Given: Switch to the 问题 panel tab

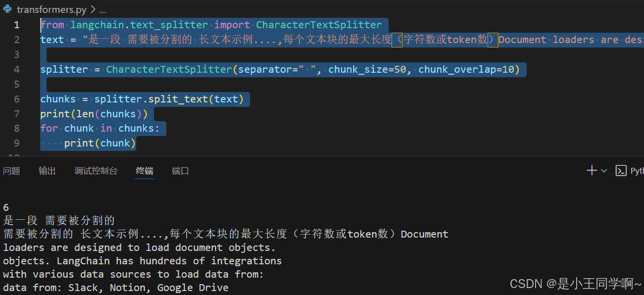Looking at the screenshot, I should pyautogui.click(x=11, y=171).
